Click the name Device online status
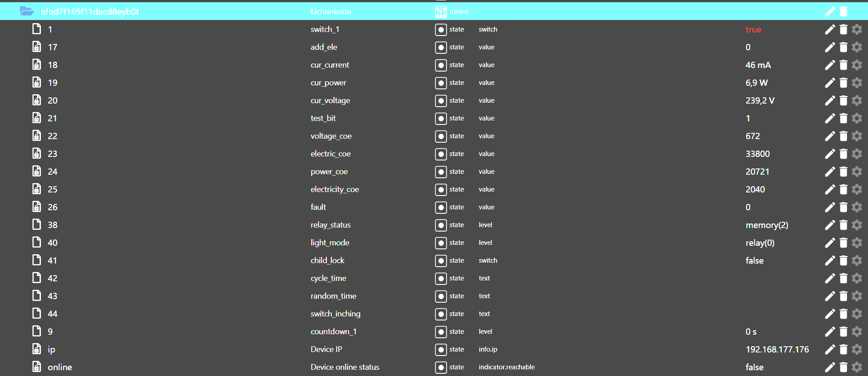 click(x=345, y=367)
